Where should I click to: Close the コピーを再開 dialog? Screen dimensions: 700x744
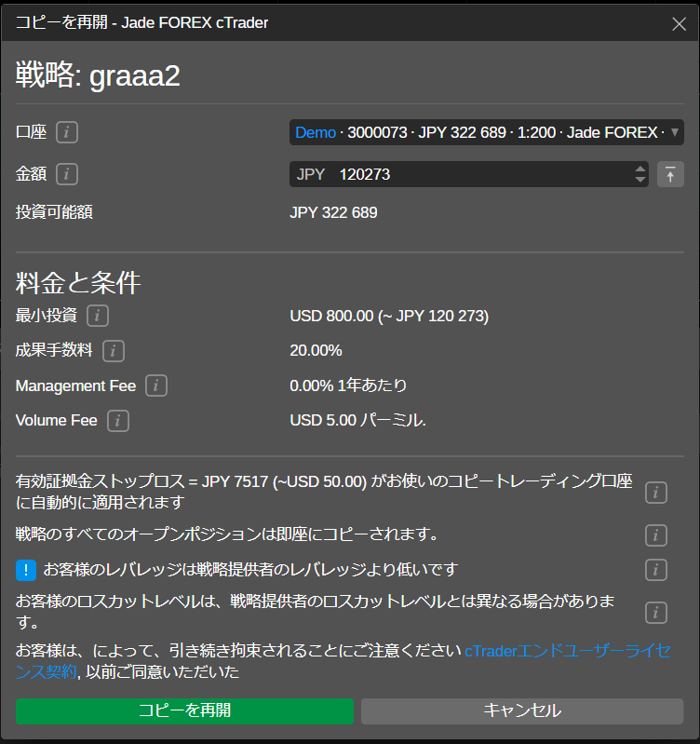[679, 23]
